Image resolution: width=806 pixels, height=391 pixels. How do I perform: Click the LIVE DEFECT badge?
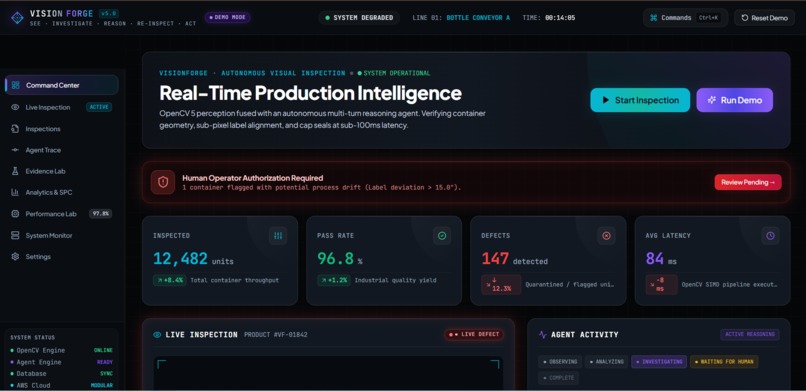(x=474, y=334)
